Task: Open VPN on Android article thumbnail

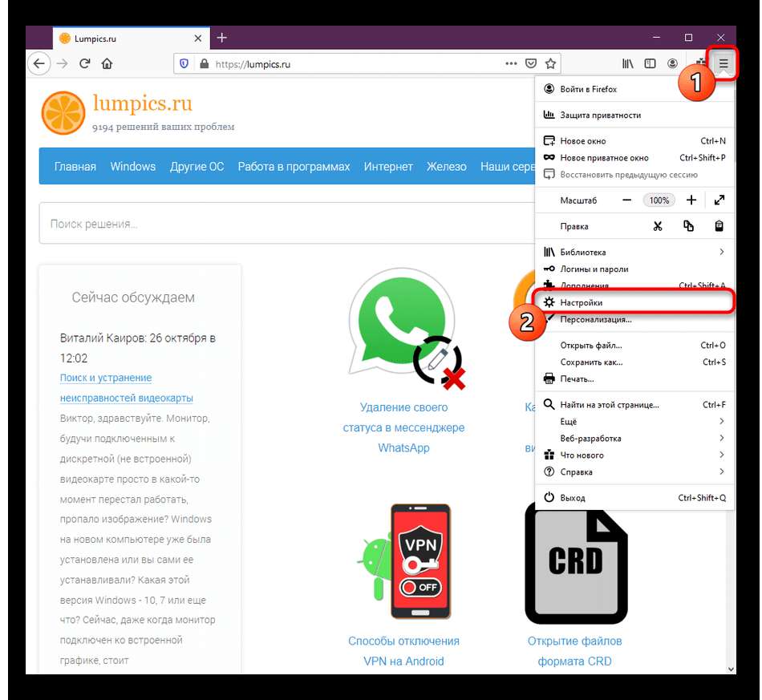Action: point(405,562)
